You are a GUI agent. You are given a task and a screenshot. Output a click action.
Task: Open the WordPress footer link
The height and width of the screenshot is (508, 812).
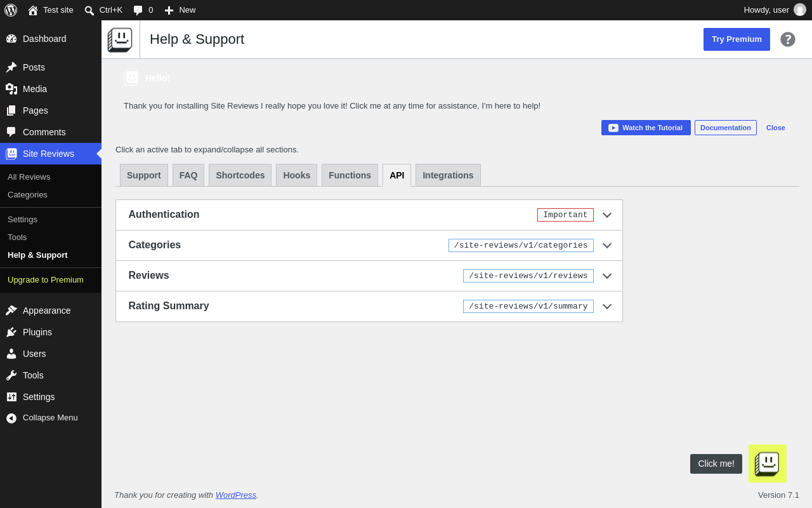click(x=236, y=495)
